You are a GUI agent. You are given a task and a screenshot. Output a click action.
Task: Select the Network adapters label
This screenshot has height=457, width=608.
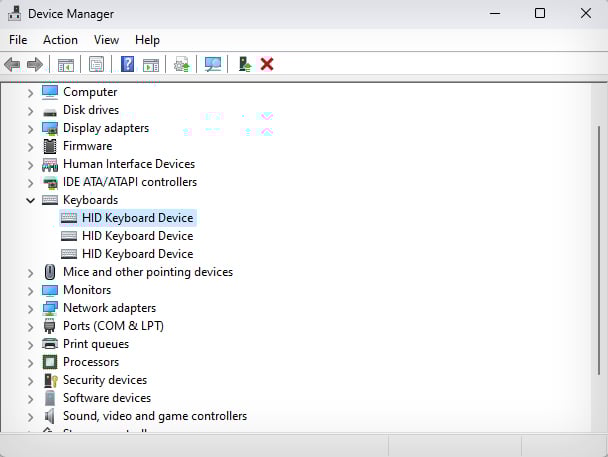[109, 308]
